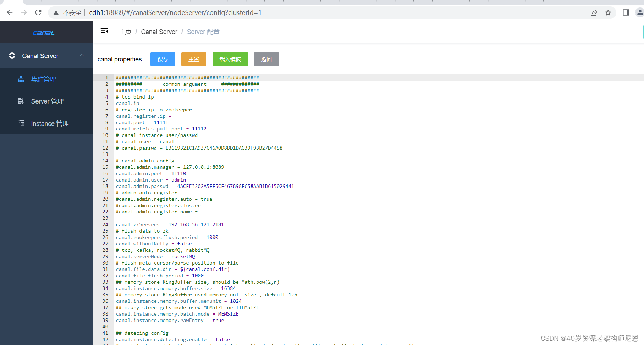The height and width of the screenshot is (345, 644).
Task: Open Canal Server sidebar menu
Action: tap(46, 56)
